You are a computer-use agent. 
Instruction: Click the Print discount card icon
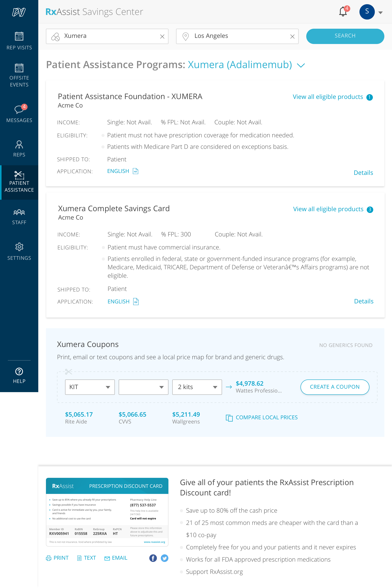pos(48,558)
